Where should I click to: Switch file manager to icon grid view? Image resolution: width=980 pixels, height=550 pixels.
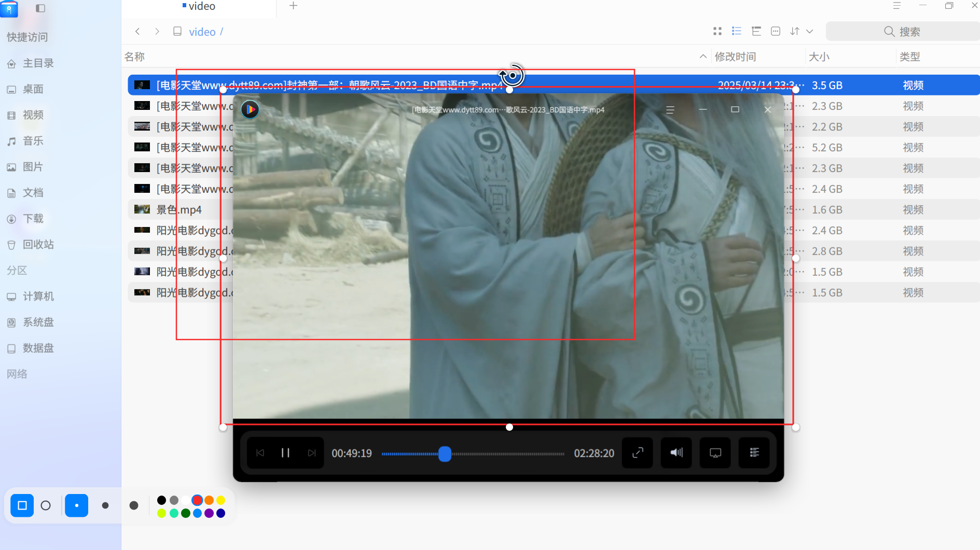click(x=717, y=32)
